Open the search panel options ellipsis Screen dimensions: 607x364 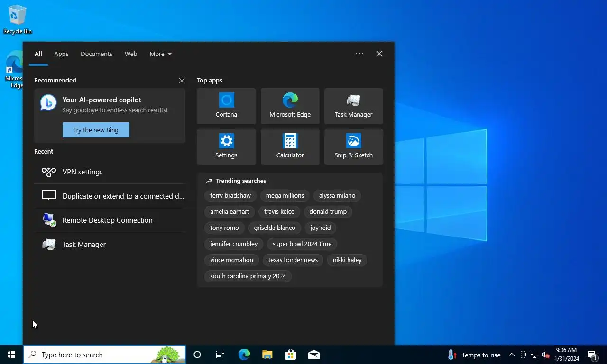click(359, 54)
